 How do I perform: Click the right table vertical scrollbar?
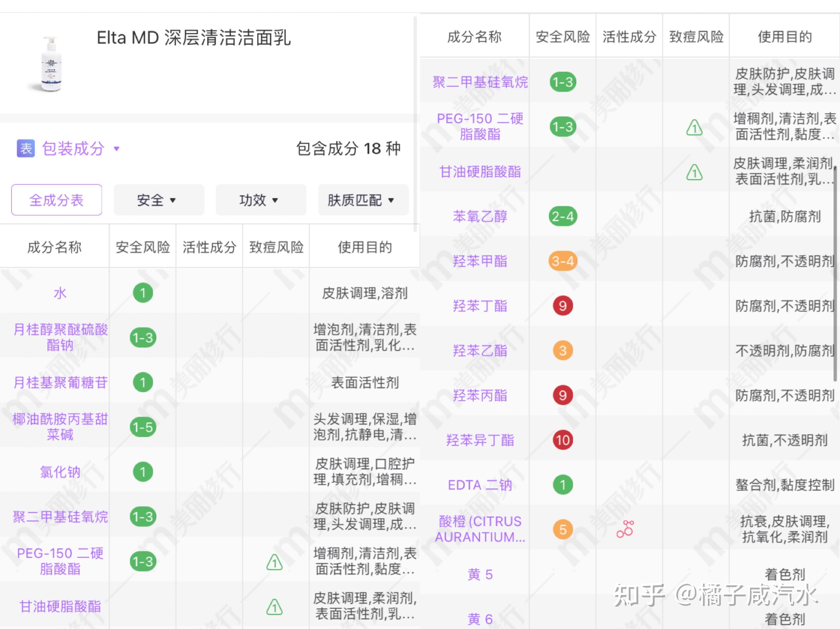coord(835,273)
